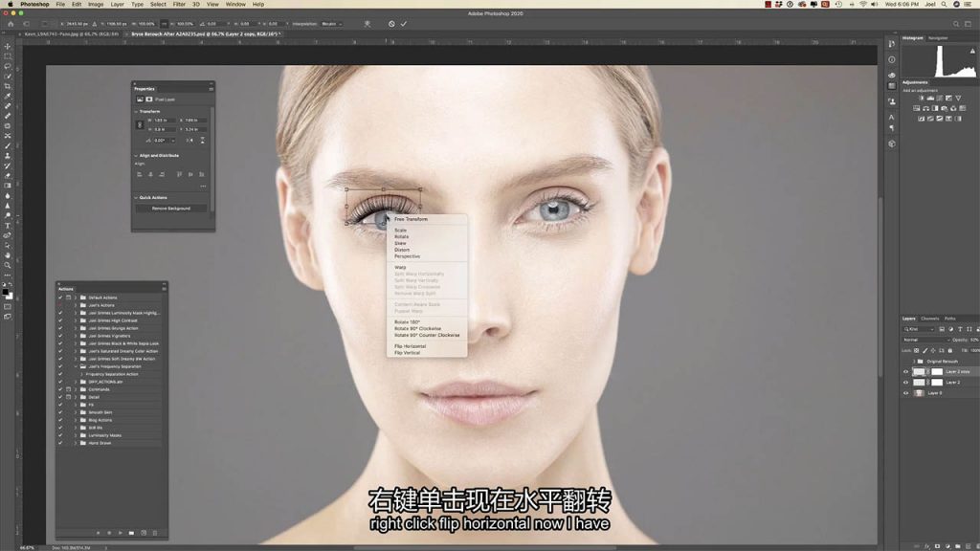Expand the Original Retouch layer group

[x=914, y=361]
